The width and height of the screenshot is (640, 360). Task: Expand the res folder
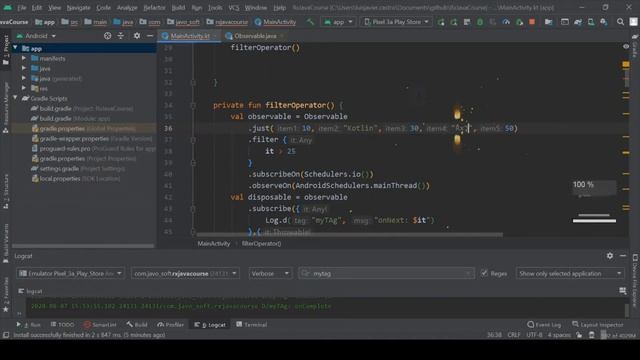coord(24,88)
